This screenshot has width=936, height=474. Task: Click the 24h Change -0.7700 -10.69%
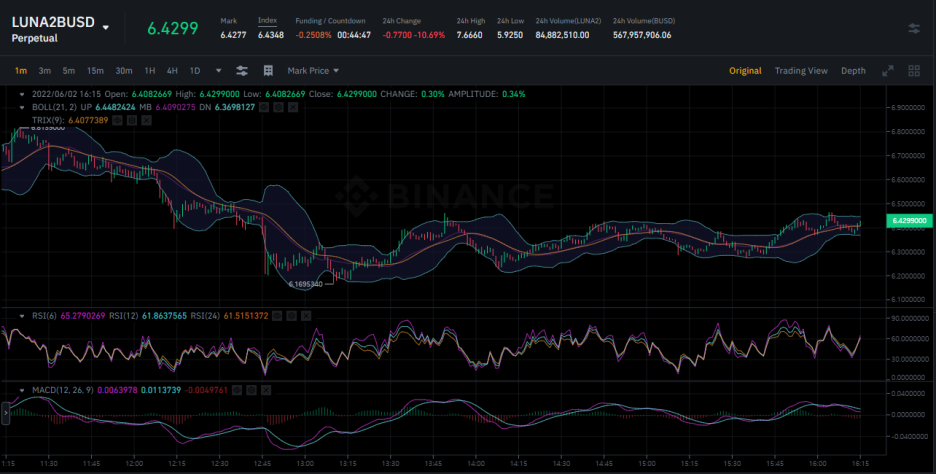pyautogui.click(x=414, y=35)
